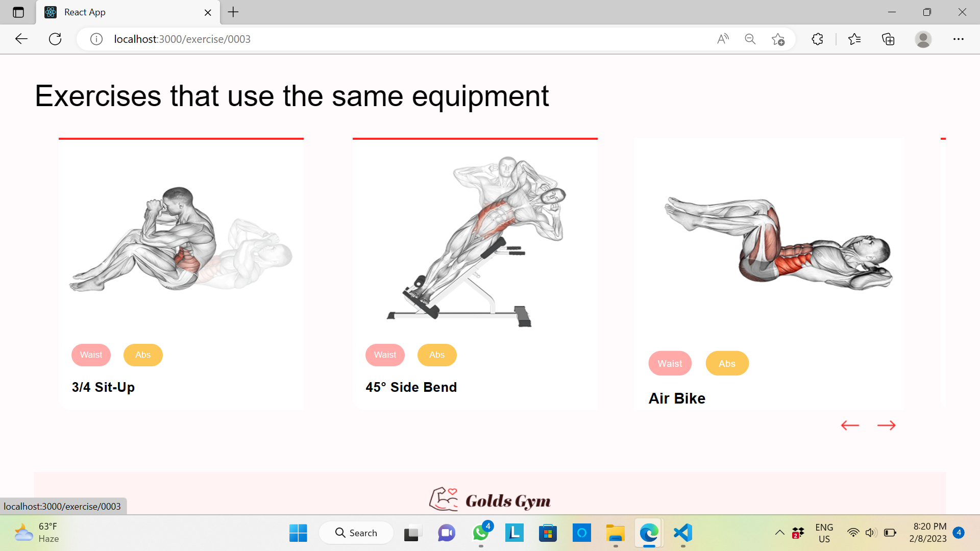Click the taskbar Search box

coord(356,533)
